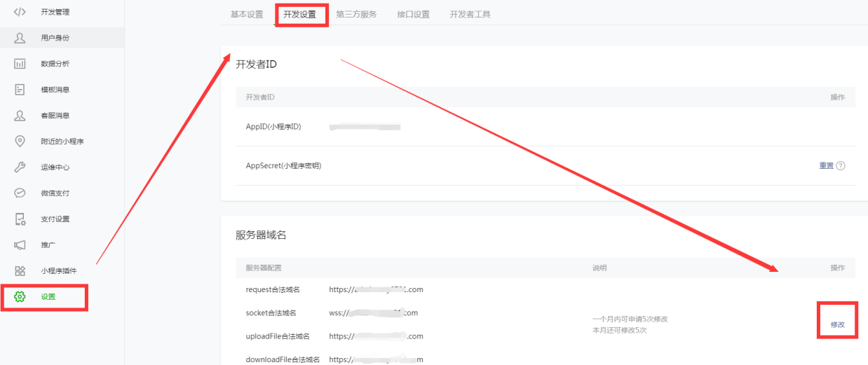Image resolution: width=868 pixels, height=365 pixels.
Task: Select the 开发设置 tab
Action: (300, 14)
